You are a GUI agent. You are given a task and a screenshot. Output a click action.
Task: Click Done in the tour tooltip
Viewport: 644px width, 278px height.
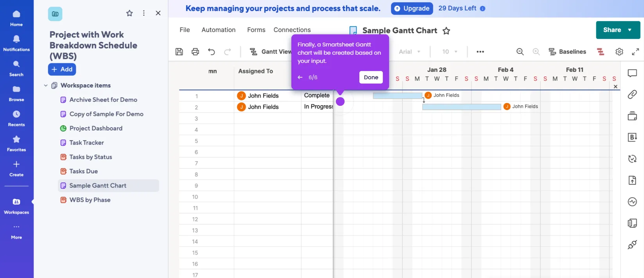pos(371,77)
